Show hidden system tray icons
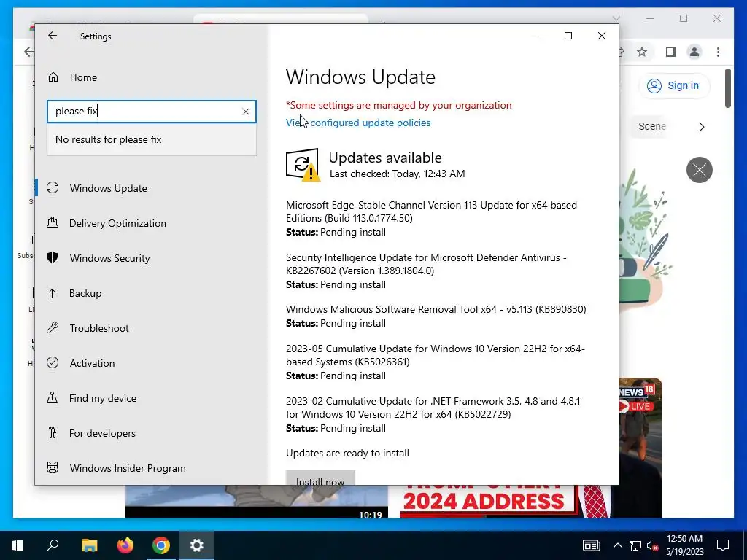The width and height of the screenshot is (747, 560). pyautogui.click(x=617, y=545)
